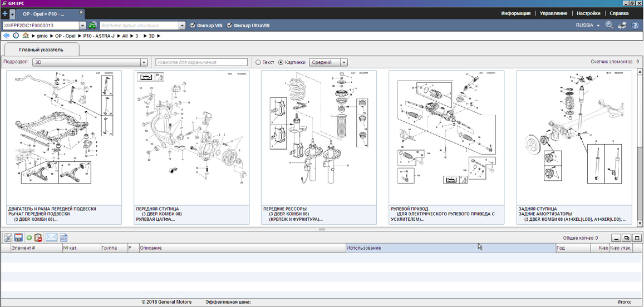Screen dimensions: 644x307
Task: Save parts list with the floppy disk icon
Action: [x=18, y=238]
